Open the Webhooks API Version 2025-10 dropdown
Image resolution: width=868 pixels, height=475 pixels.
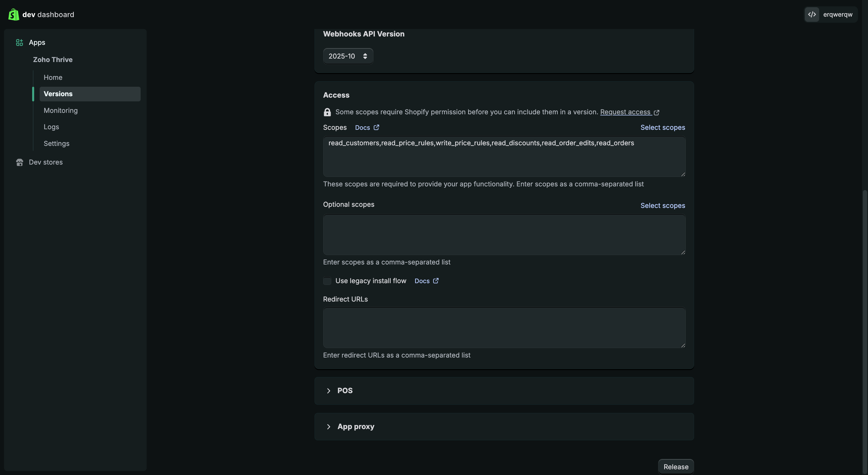pyautogui.click(x=348, y=56)
